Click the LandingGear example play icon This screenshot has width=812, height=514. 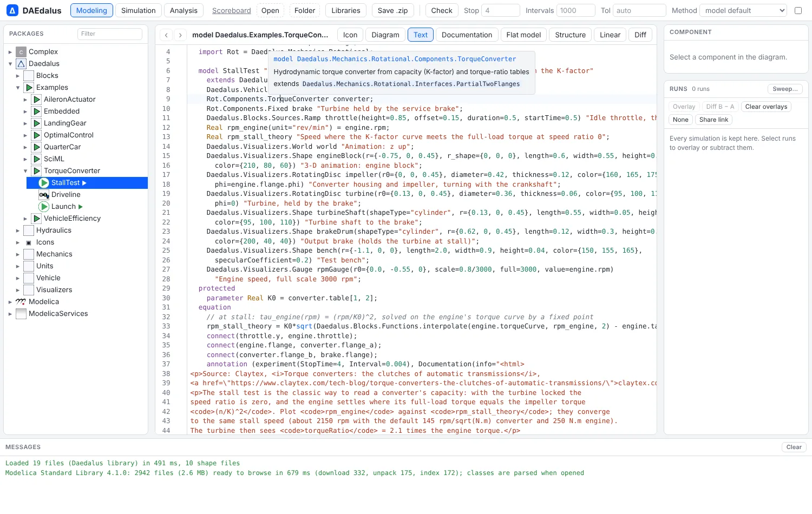[x=36, y=123]
